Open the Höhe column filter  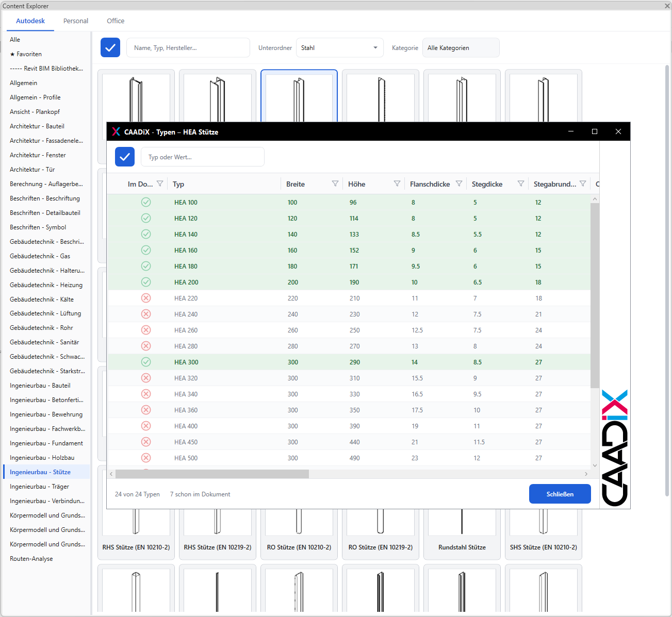[397, 184]
